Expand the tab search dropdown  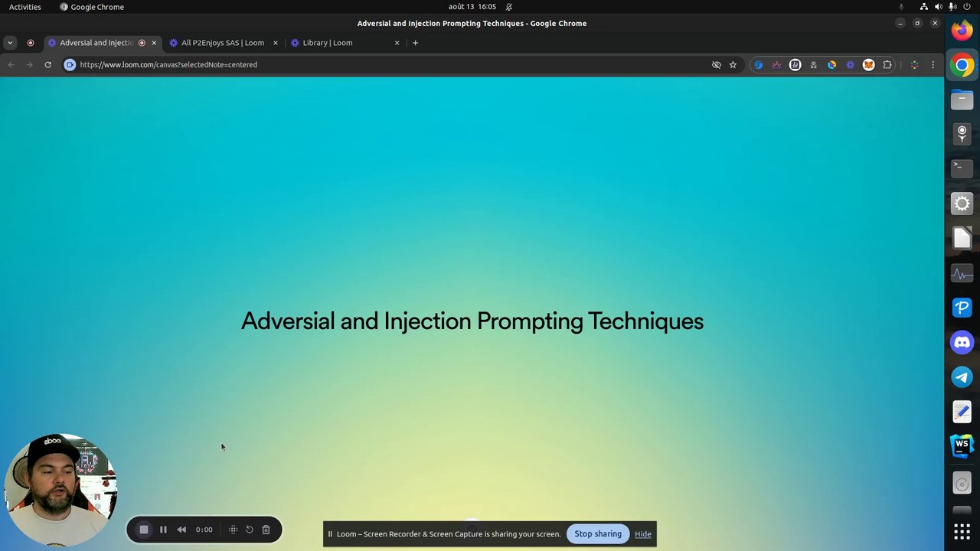click(10, 43)
